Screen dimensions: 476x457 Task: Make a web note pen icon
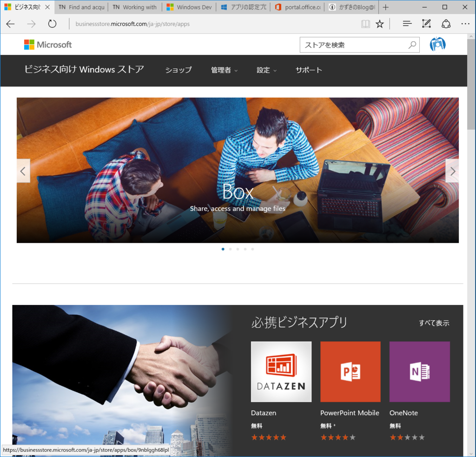point(426,24)
